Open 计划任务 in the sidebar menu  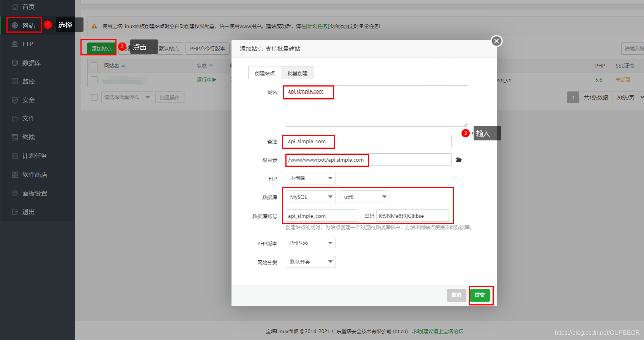click(35, 156)
